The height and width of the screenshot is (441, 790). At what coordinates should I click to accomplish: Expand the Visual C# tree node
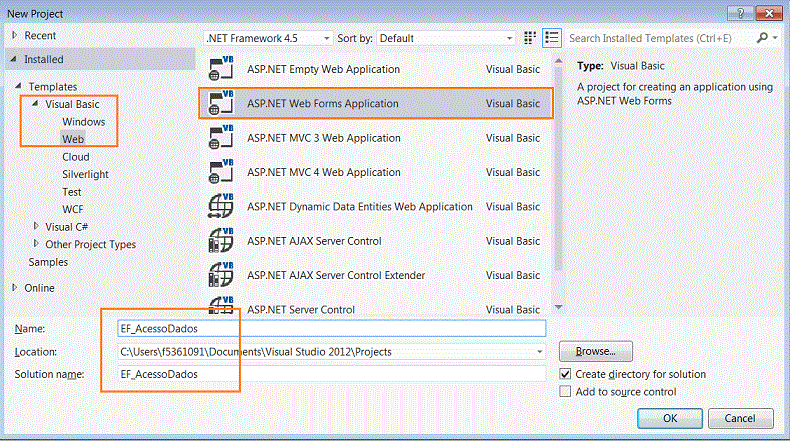pyautogui.click(x=36, y=226)
